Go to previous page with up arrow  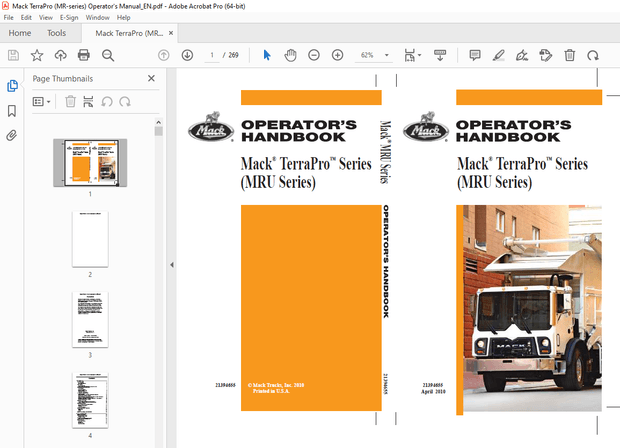164,55
